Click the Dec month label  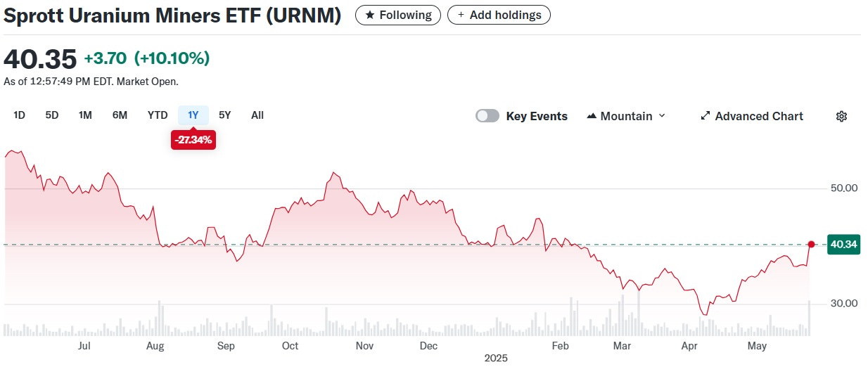(428, 346)
